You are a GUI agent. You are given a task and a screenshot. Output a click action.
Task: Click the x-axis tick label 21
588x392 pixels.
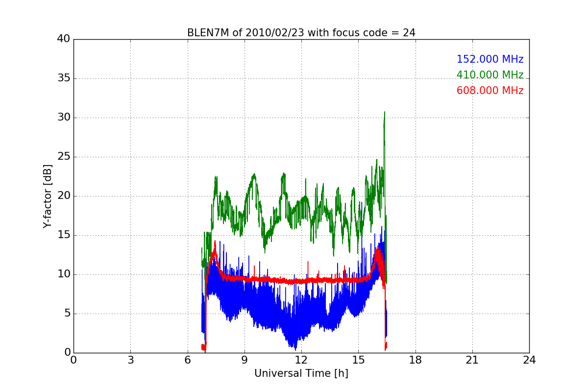[472, 360]
